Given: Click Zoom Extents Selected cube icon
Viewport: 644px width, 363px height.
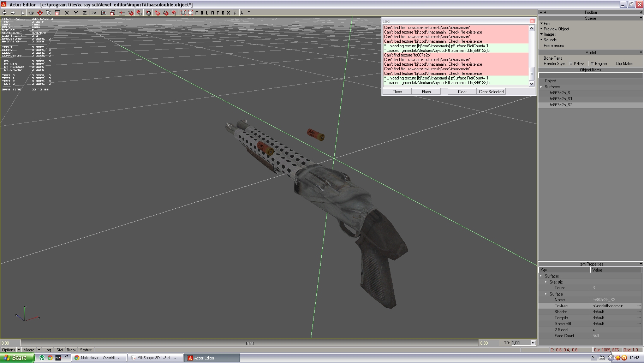Looking at the screenshot, I should tap(190, 13).
